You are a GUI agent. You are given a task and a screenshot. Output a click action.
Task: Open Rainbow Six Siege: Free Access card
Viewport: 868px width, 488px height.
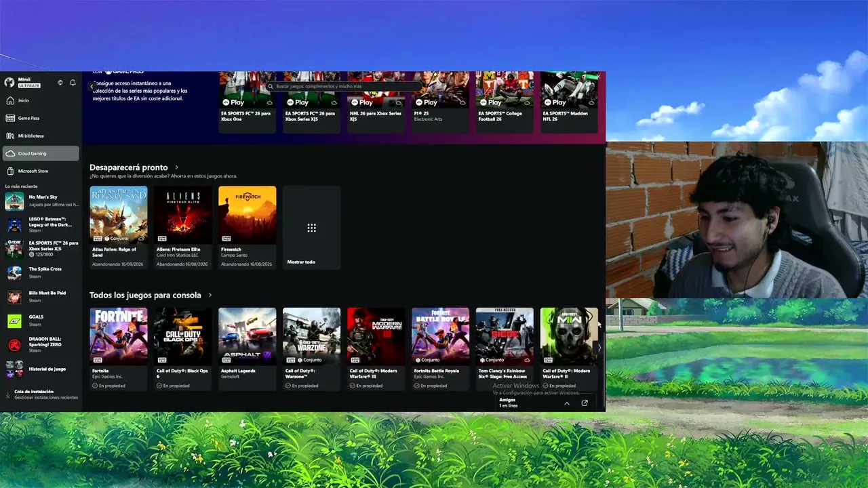point(505,349)
